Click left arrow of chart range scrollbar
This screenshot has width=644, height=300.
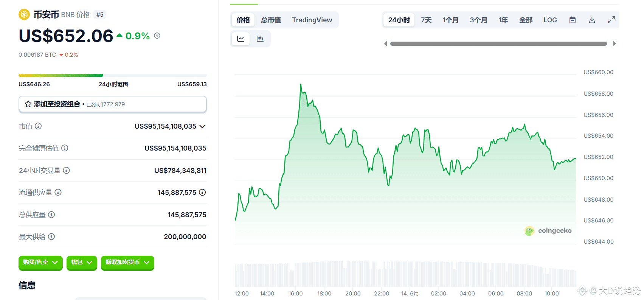tap(385, 44)
